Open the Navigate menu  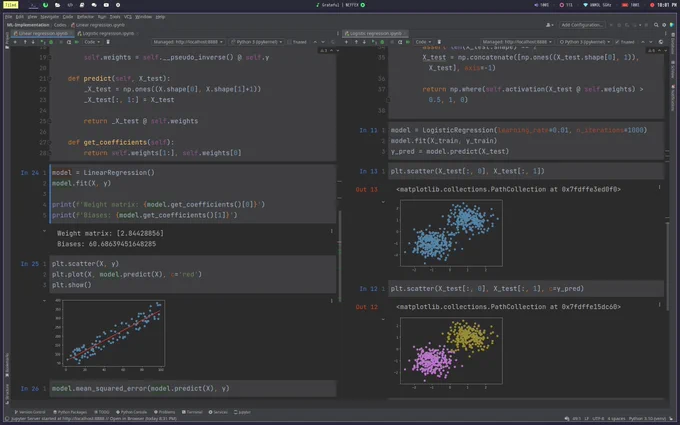click(49, 17)
